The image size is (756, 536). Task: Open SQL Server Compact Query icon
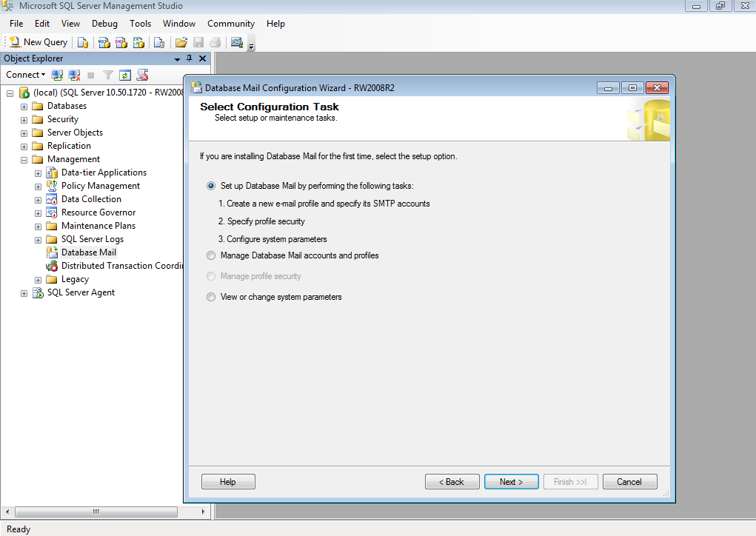pos(159,42)
